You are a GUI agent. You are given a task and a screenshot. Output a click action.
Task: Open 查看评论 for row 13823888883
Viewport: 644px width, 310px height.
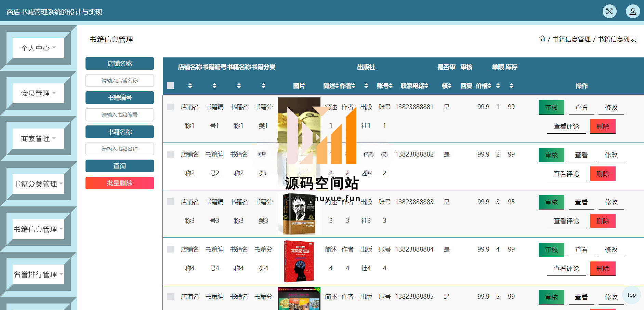point(566,221)
